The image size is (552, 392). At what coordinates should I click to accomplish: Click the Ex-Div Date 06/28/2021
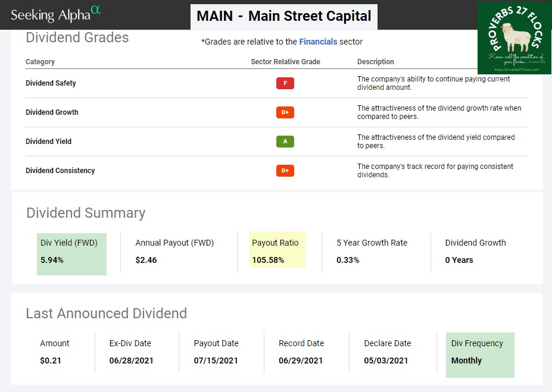[x=132, y=360]
